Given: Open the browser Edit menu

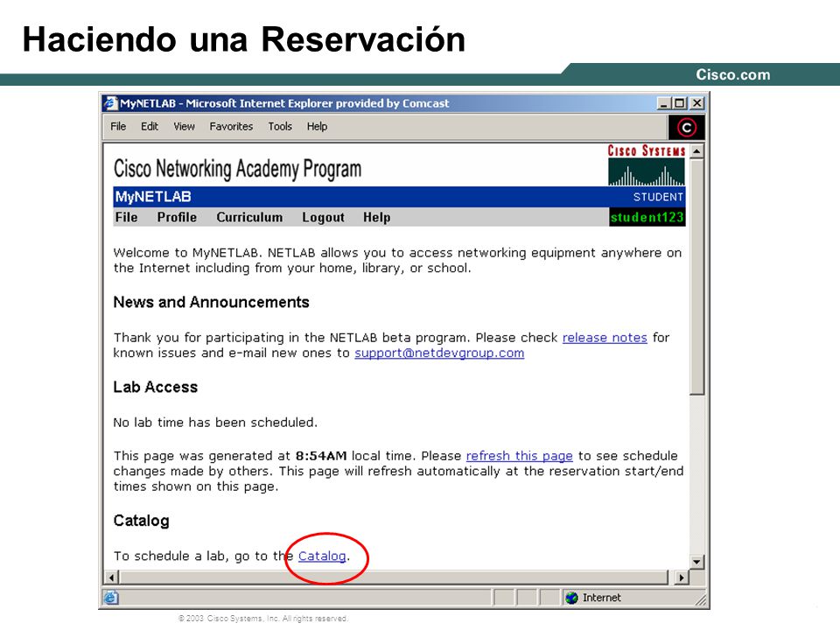Looking at the screenshot, I should (150, 126).
